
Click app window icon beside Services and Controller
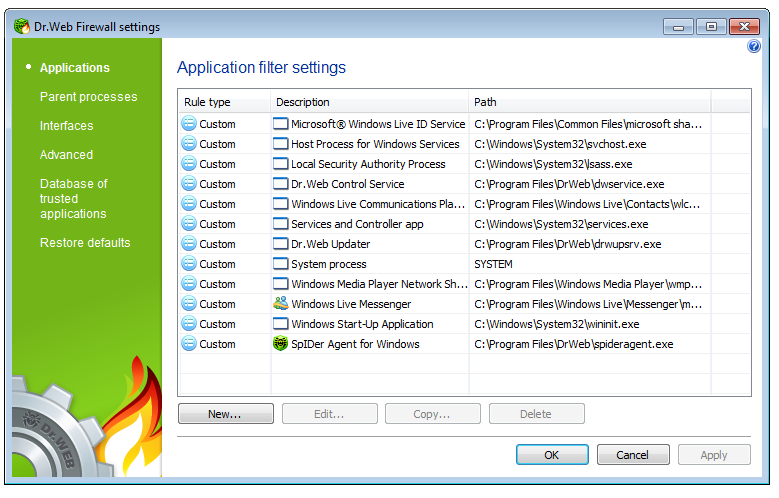click(281, 224)
